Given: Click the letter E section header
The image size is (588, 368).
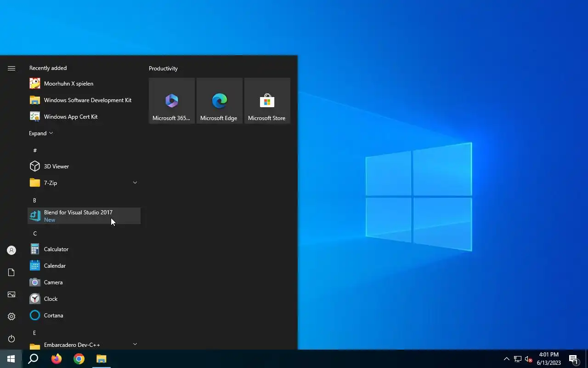Looking at the screenshot, I should click(35, 333).
